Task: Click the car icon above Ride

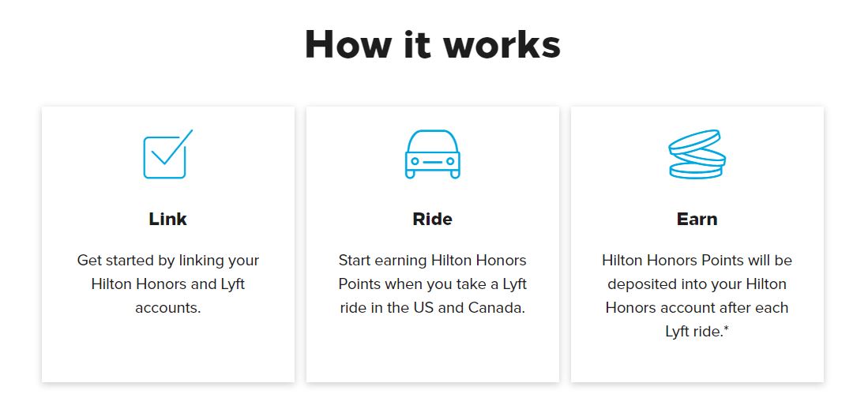Action: pos(432,154)
